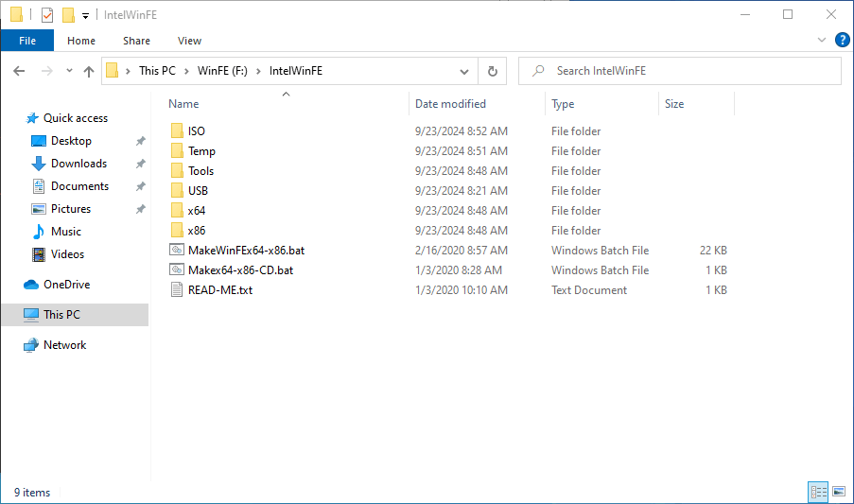Sort by the Size column header
Image resolution: width=854 pixels, height=504 pixels.
tap(674, 104)
